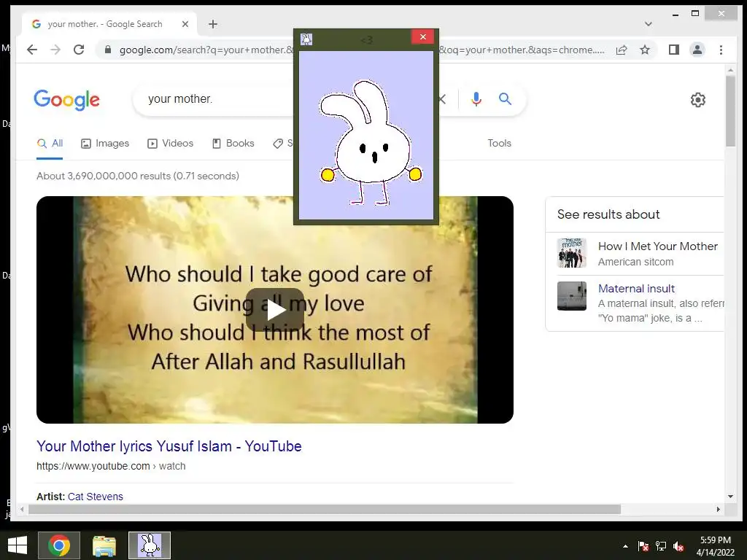Start a voice search with the microphone
Viewport: 747px width, 560px height.
pos(476,99)
